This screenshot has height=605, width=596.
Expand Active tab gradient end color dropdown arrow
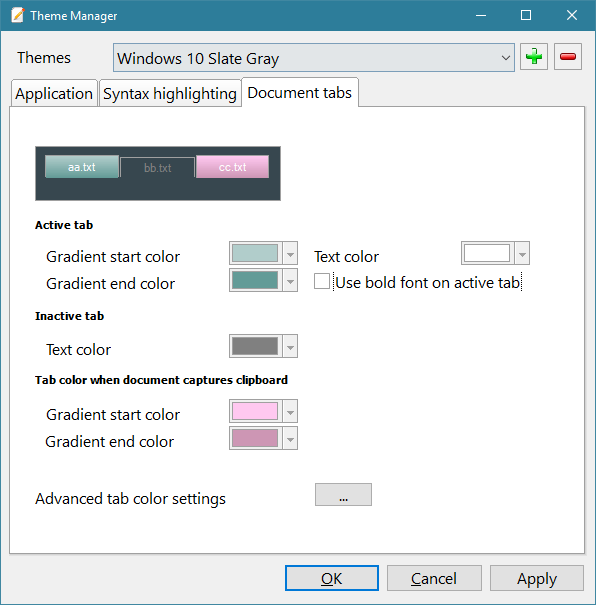[x=290, y=281]
